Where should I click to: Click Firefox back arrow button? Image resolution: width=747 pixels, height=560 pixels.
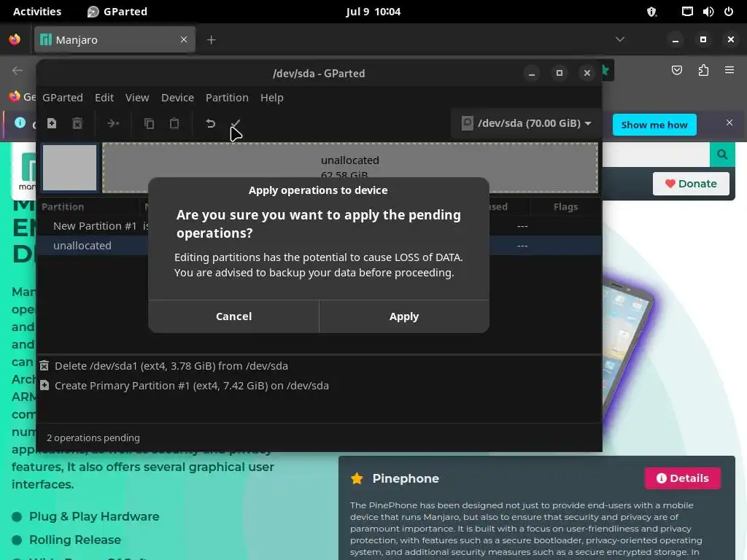[x=18, y=71]
